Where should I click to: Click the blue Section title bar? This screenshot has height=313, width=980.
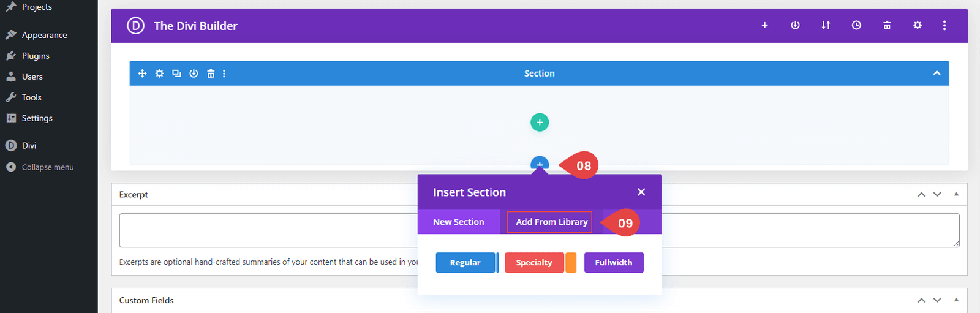[x=540, y=73]
